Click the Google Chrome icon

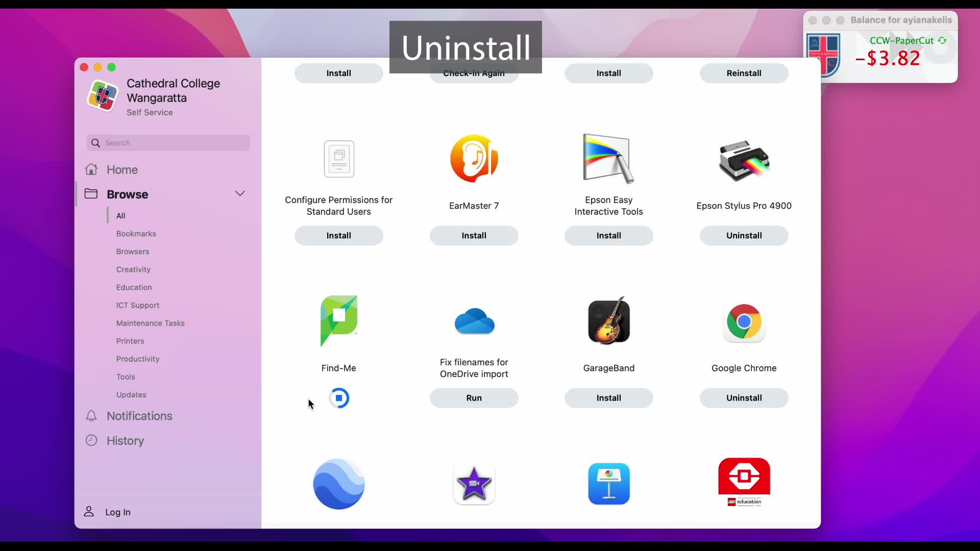[744, 321]
